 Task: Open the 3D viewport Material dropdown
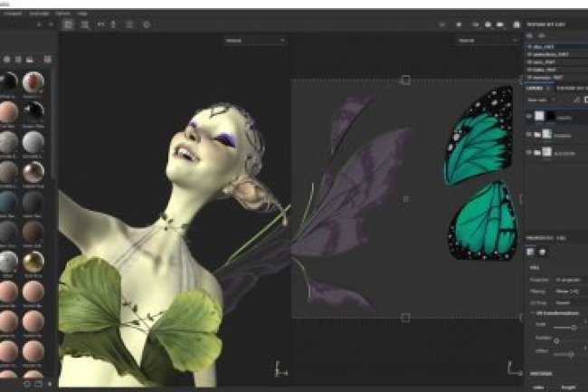[x=256, y=41]
